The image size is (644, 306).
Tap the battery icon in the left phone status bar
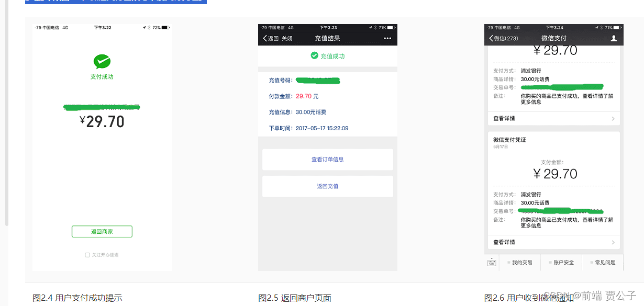point(166,27)
